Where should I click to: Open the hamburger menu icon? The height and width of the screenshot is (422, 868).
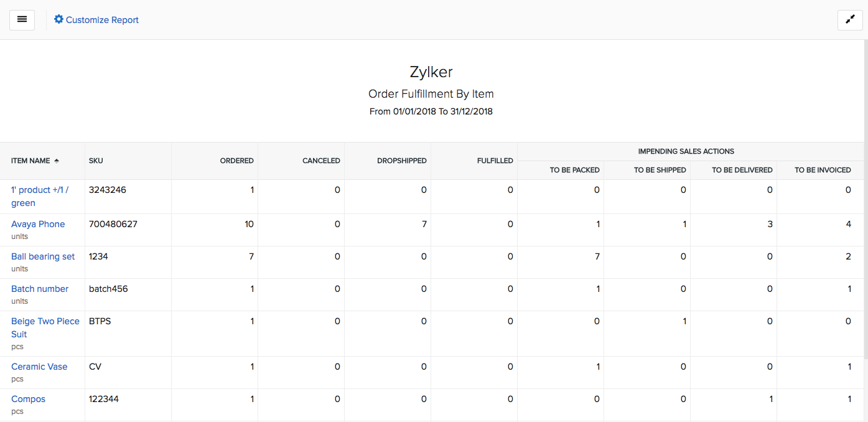[x=22, y=19]
